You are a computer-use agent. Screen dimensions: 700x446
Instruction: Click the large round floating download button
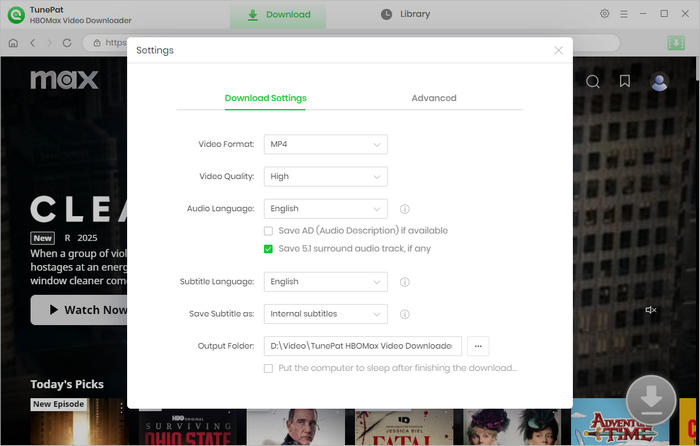point(651,400)
